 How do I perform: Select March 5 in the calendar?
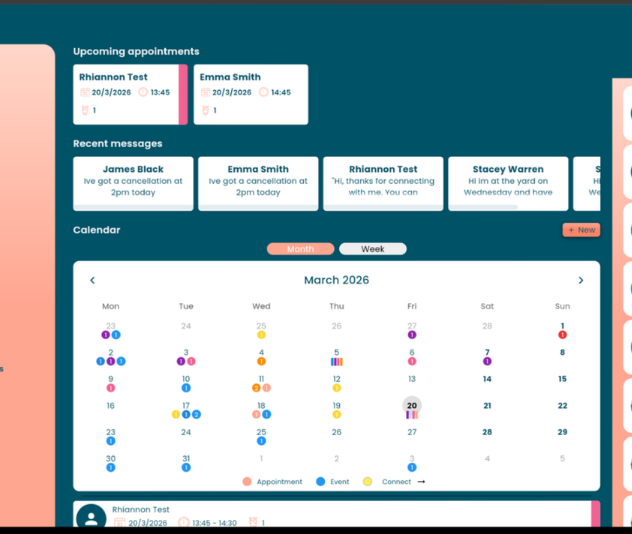(x=337, y=352)
